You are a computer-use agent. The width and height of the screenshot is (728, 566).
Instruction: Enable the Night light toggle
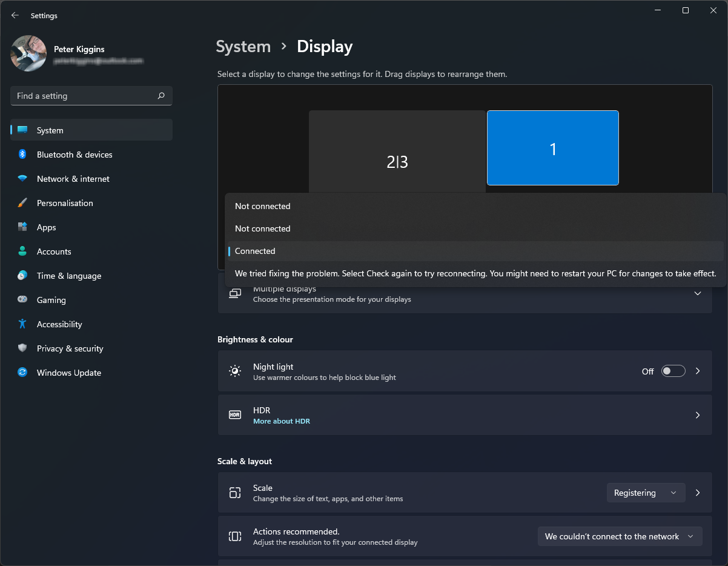(x=673, y=371)
